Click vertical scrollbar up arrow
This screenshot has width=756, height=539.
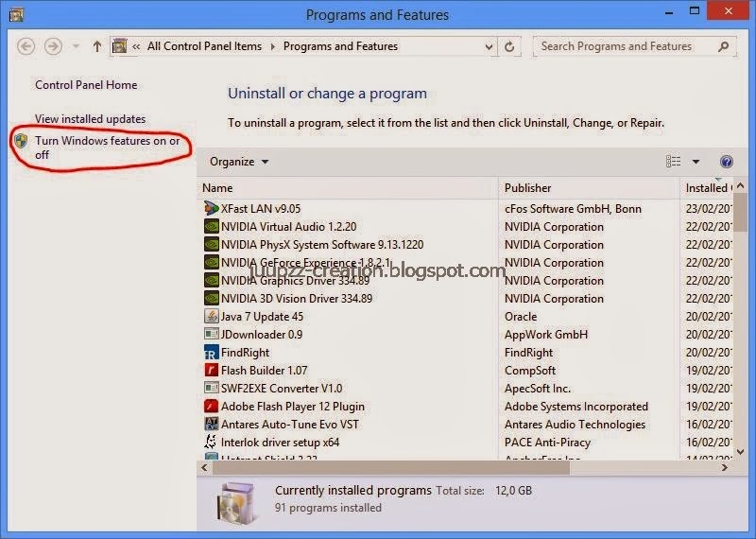click(x=741, y=185)
